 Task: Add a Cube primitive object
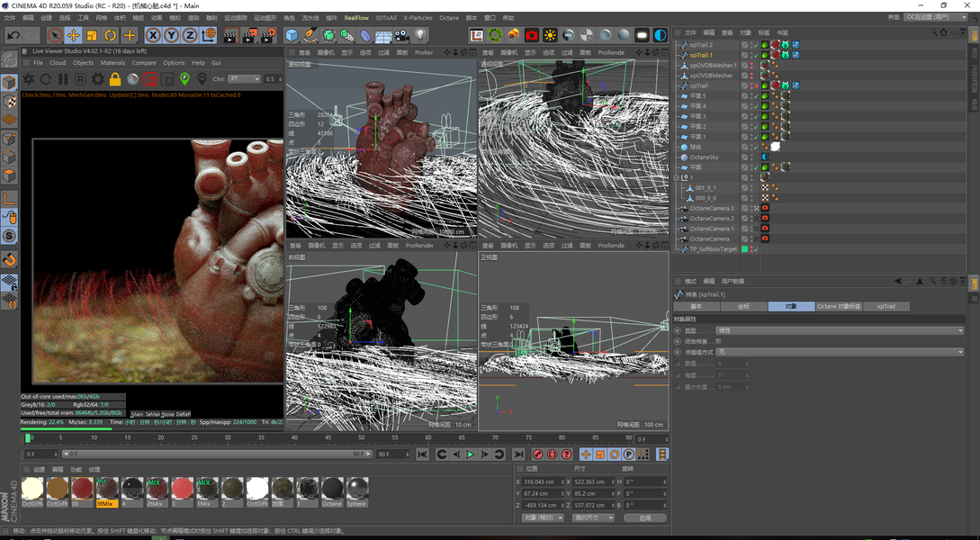click(292, 35)
